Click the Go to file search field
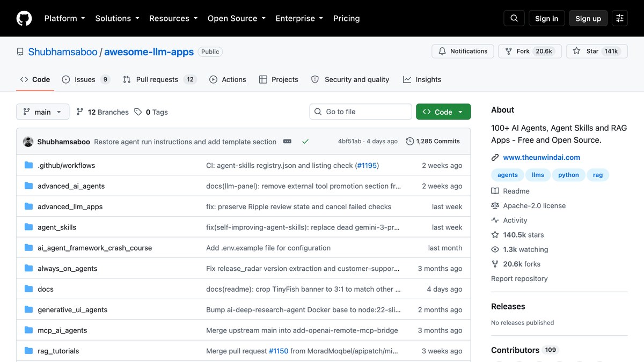This screenshot has width=644, height=362. pyautogui.click(x=361, y=112)
